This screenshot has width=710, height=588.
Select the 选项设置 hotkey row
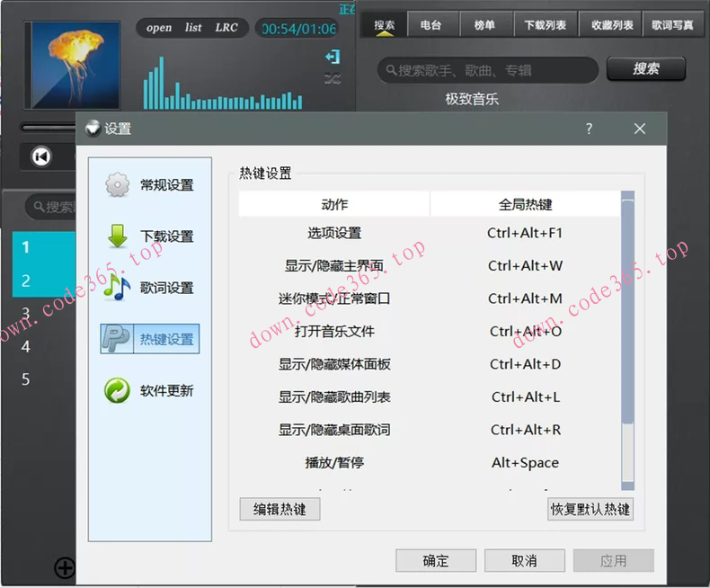point(430,233)
